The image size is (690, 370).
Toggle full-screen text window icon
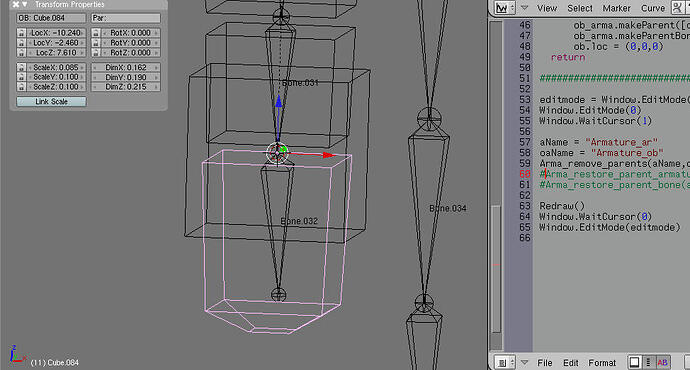[x=634, y=362]
